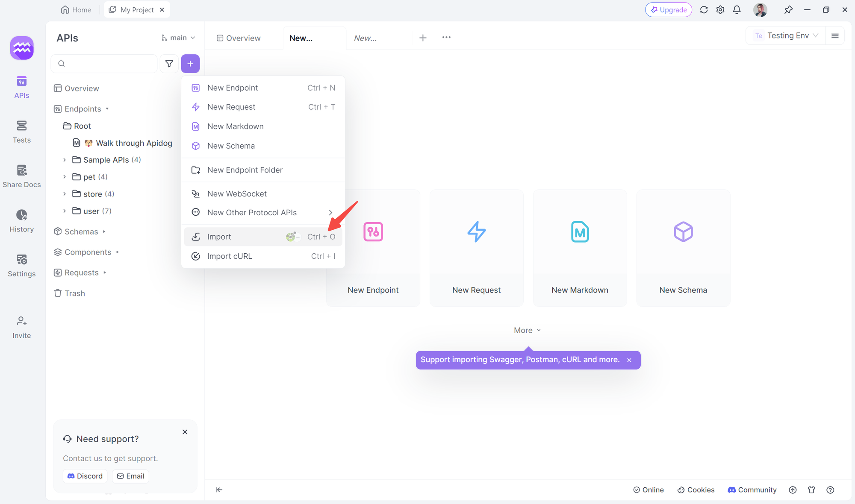Select the Import cURL menu item
This screenshot has width=855, height=504.
click(230, 255)
